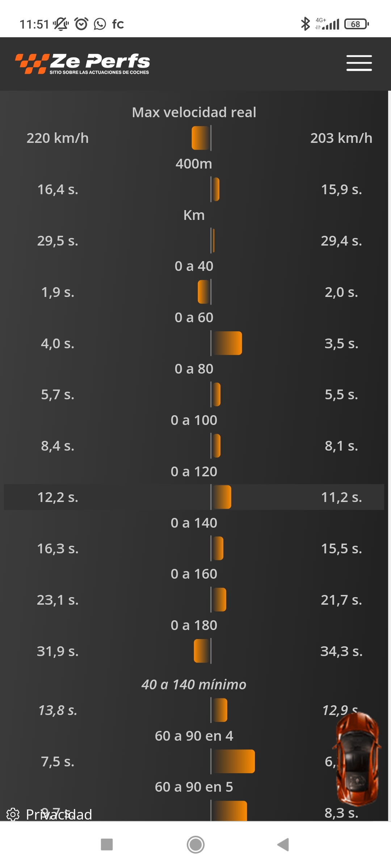The width and height of the screenshot is (391, 868).
Task: Tap the 203 km/h top speed value
Action: [341, 138]
